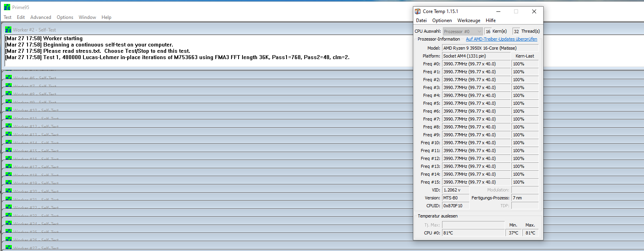Select the Worker #15 - Self-Test window title
This screenshot has width=644, height=251.
[36, 151]
